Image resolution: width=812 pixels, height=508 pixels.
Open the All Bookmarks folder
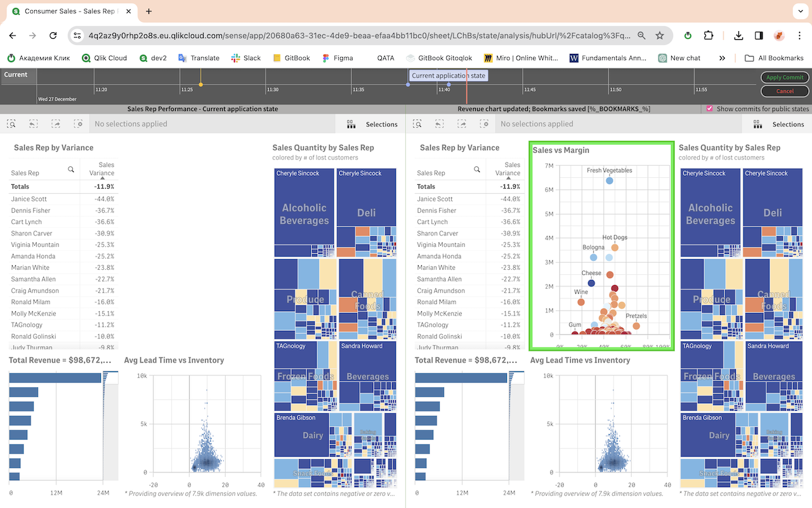[773, 57]
